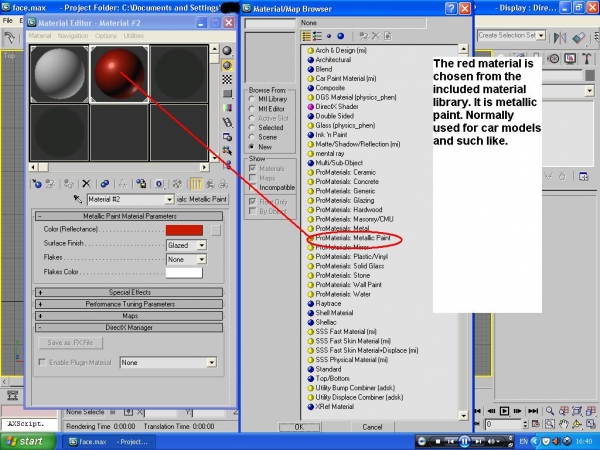Click the Material ID Channel icon
The height and width of the screenshot is (450, 600).
(159, 184)
